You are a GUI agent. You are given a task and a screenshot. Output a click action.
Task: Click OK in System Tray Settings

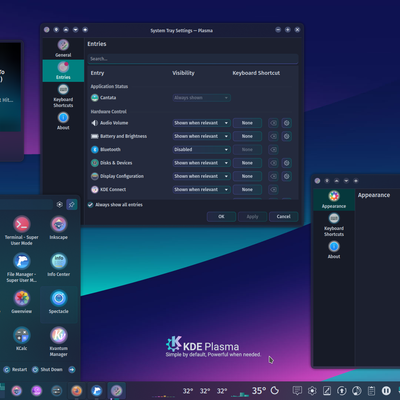tap(221, 217)
